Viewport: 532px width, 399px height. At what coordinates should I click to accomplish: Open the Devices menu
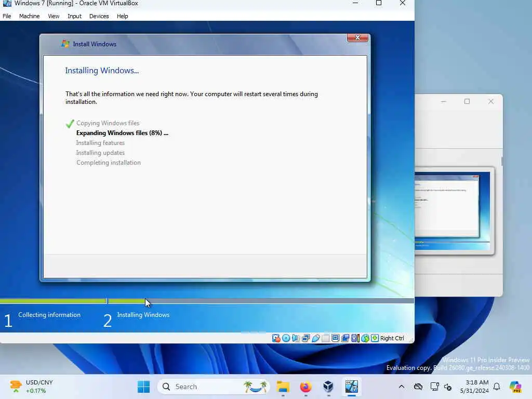tap(99, 16)
